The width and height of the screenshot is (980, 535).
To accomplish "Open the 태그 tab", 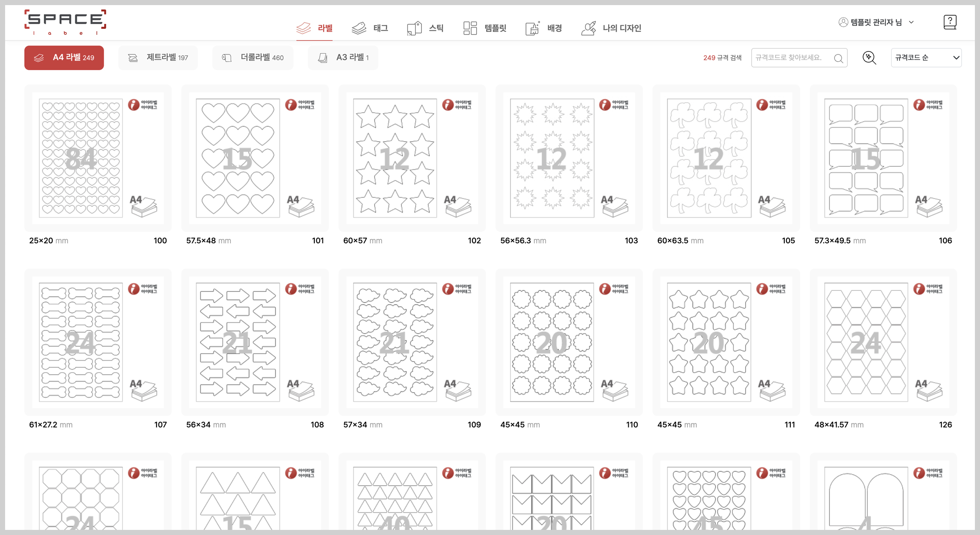I will [x=370, y=28].
